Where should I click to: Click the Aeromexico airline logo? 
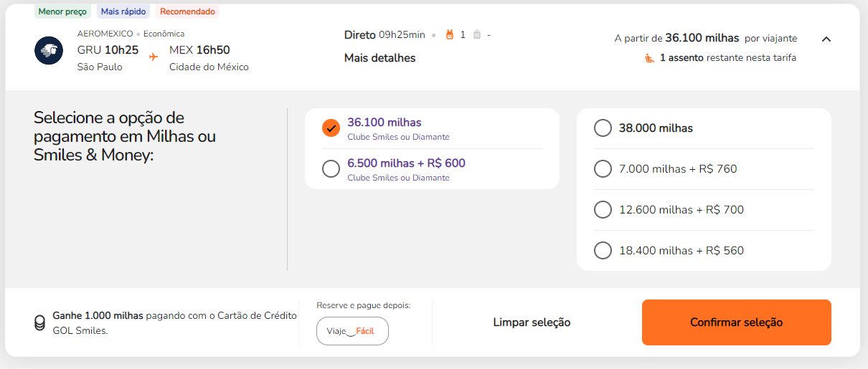[x=49, y=50]
